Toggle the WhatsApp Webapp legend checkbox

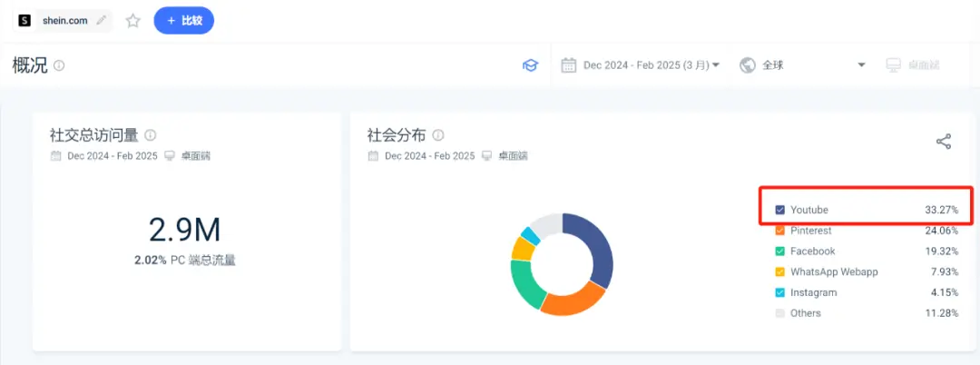coord(779,272)
